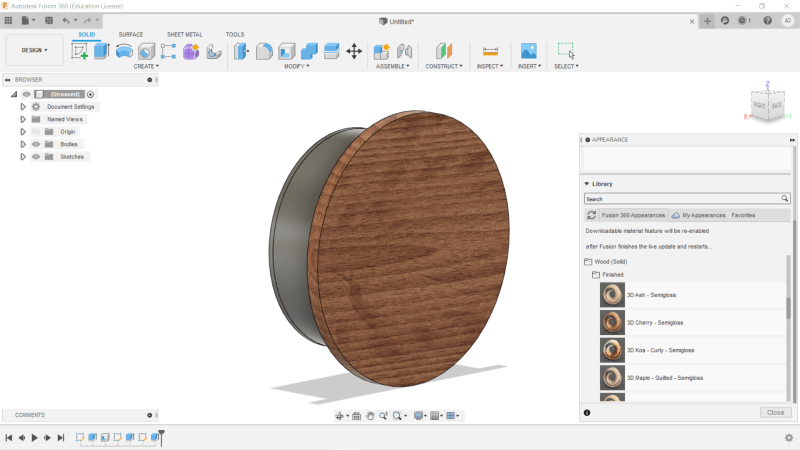Close the Appearance dialog with Close button
Viewport: 800px width, 450px height.
click(774, 412)
